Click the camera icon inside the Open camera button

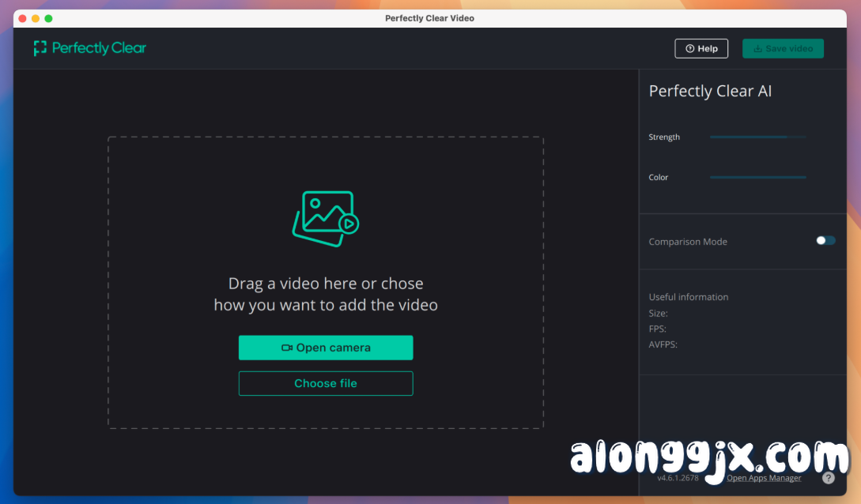(287, 347)
